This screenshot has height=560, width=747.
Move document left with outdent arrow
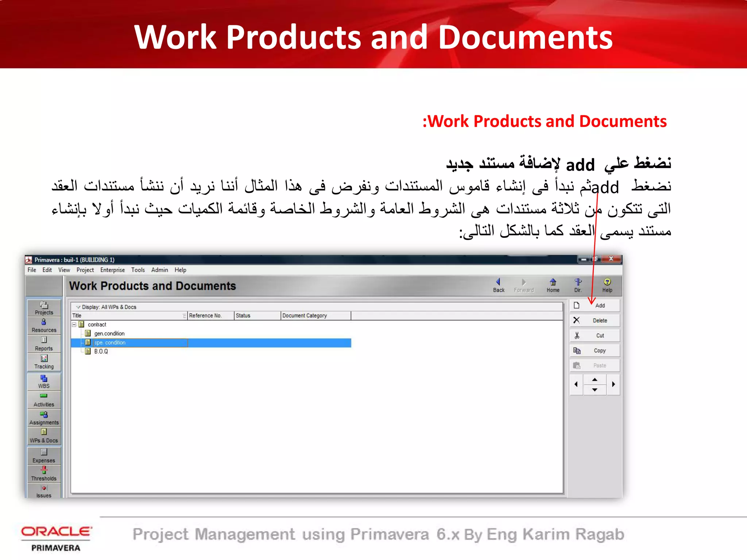tap(576, 384)
